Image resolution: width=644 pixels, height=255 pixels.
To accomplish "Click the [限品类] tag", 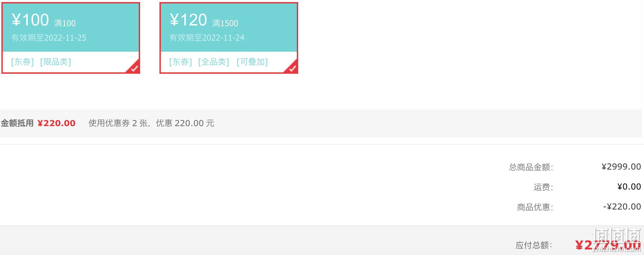I will tap(56, 62).
